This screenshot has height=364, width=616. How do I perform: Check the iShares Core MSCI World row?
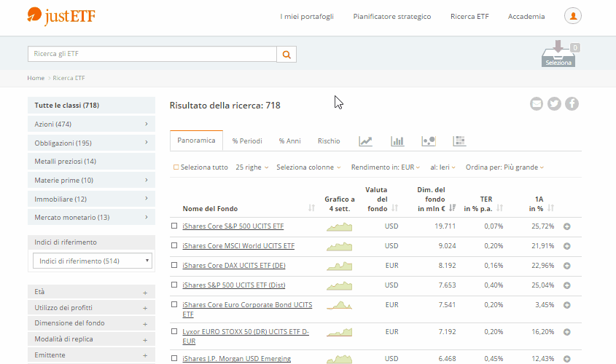point(174,246)
